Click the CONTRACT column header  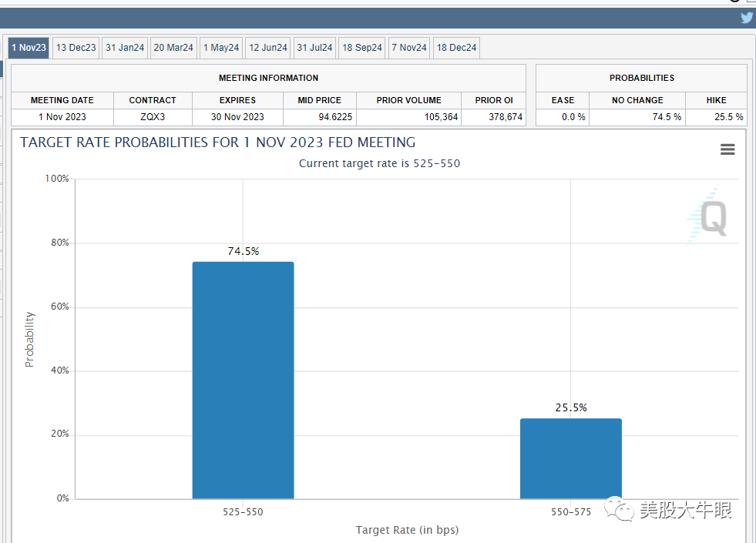pyautogui.click(x=153, y=100)
